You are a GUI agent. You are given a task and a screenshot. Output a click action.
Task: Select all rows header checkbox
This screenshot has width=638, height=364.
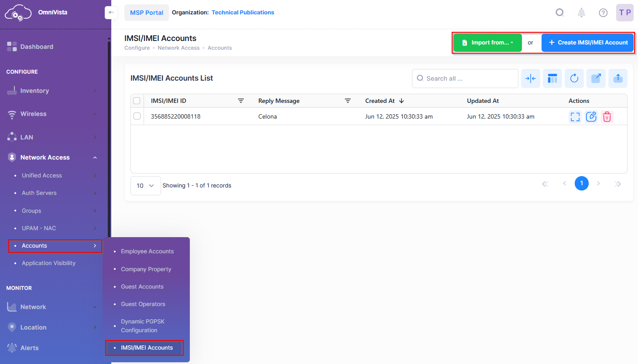coord(137,101)
